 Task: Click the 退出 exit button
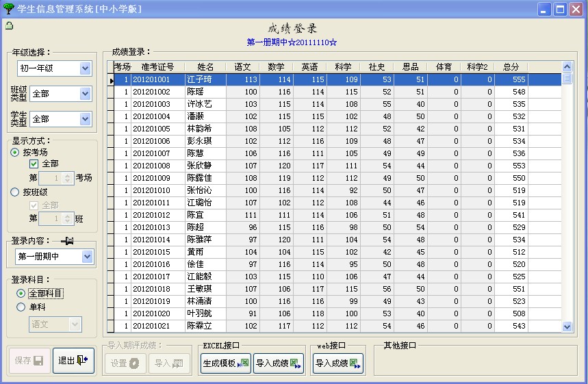pyautogui.click(x=73, y=360)
